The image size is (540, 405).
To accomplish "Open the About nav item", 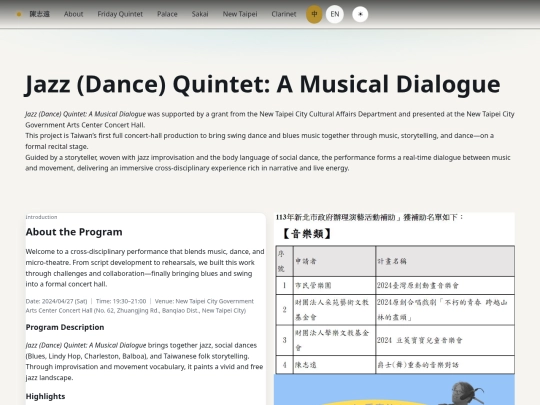I will (x=73, y=14).
